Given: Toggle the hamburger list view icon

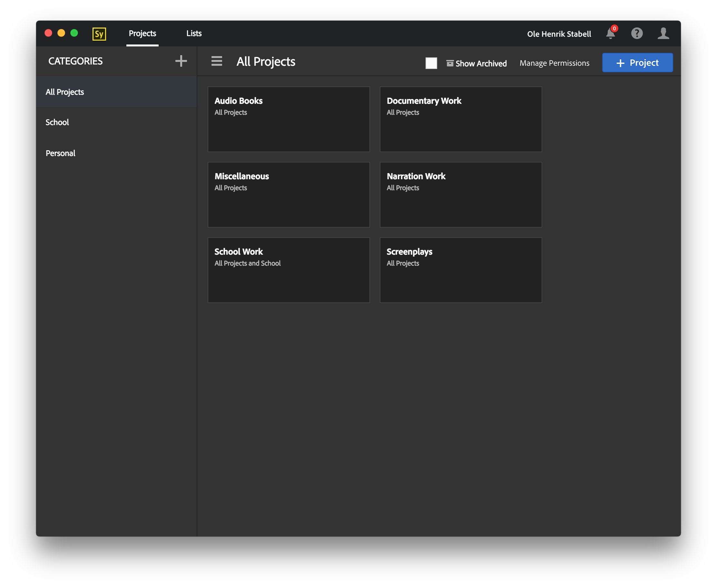Looking at the screenshot, I should click(x=217, y=61).
